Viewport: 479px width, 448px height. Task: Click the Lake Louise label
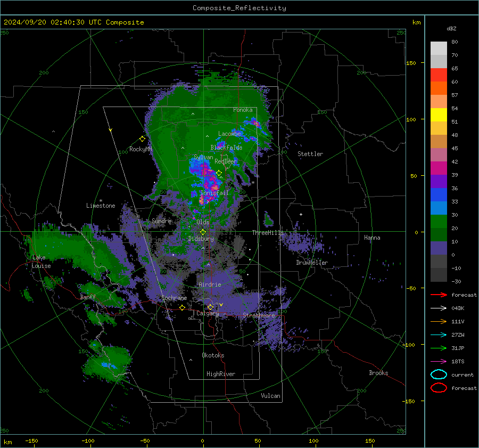tap(41, 262)
